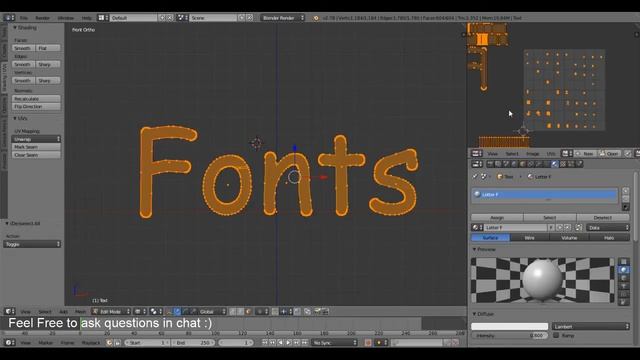640x360 pixels.
Task: Open the Particles properties tab icon
Action: (x=571, y=164)
